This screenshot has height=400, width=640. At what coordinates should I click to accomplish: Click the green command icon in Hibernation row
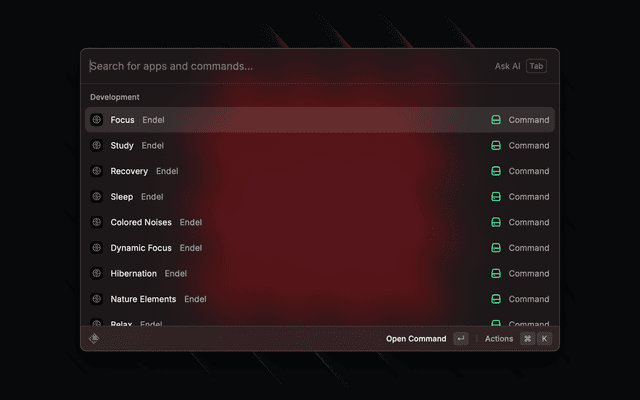[x=496, y=273]
